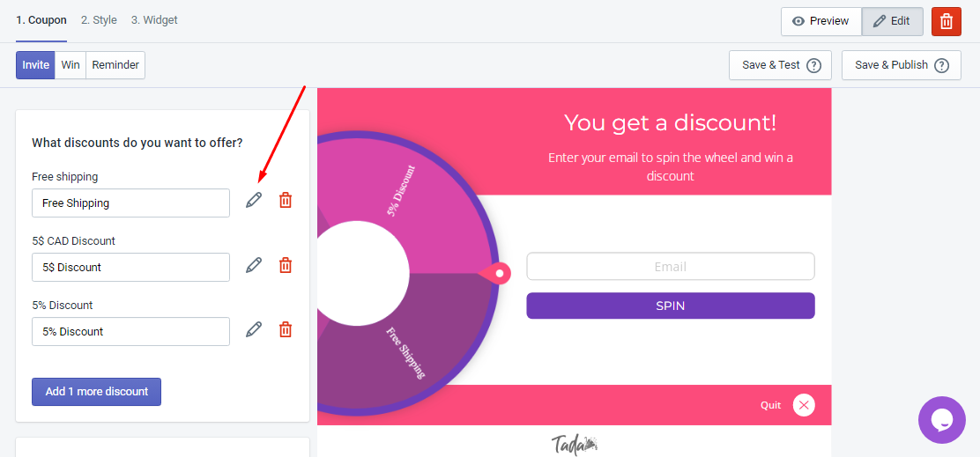Edit the 5% Discount pencil icon
Image resolution: width=980 pixels, height=457 pixels.
(254, 329)
